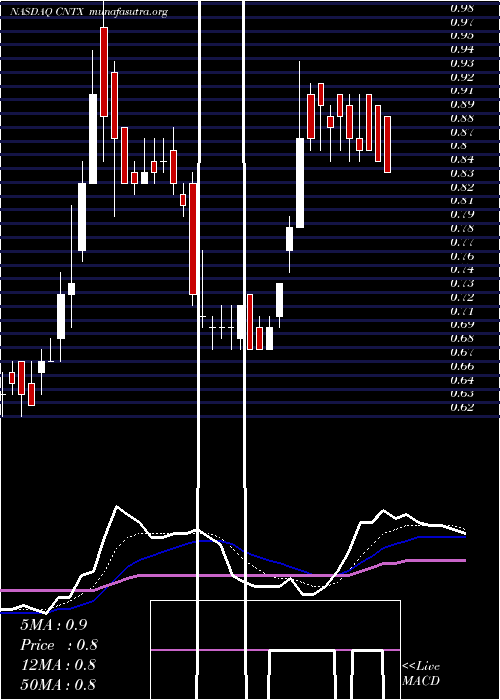Click the 0.95 price axis label
This screenshot has width=500, height=700.
pyautogui.click(x=462, y=35)
